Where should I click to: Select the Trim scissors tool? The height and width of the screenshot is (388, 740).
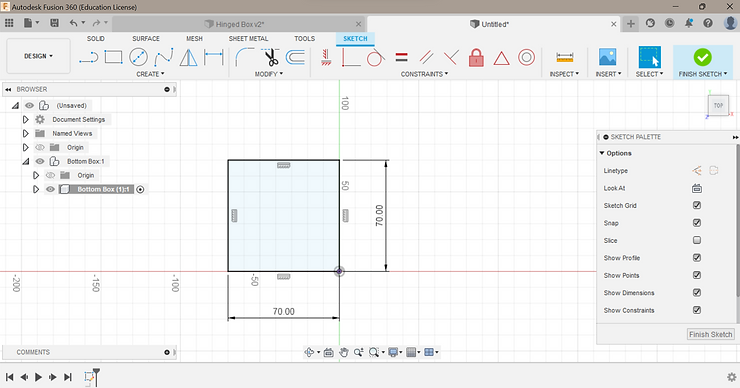click(270, 58)
